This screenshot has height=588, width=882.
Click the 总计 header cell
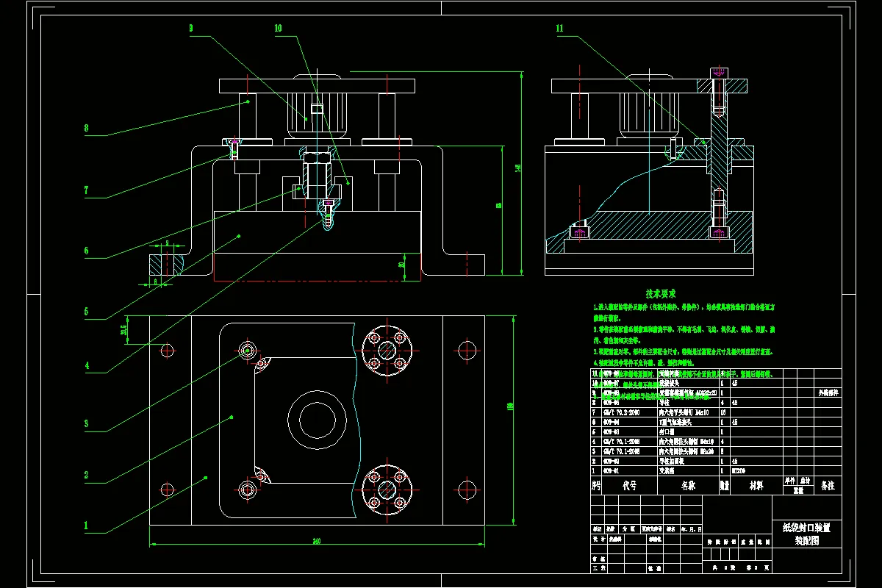point(805,480)
